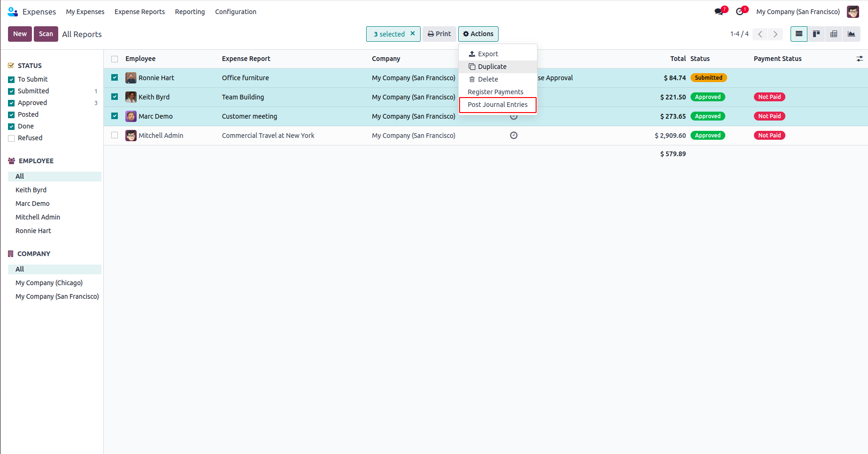The height and width of the screenshot is (454, 868).
Task: Click activity clock on Mitchell Admin row
Action: (x=514, y=136)
